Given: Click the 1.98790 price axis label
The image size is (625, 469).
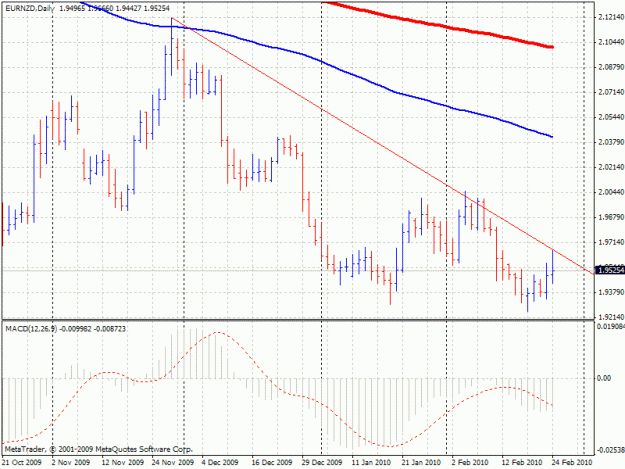Looking at the screenshot, I should 611,217.
